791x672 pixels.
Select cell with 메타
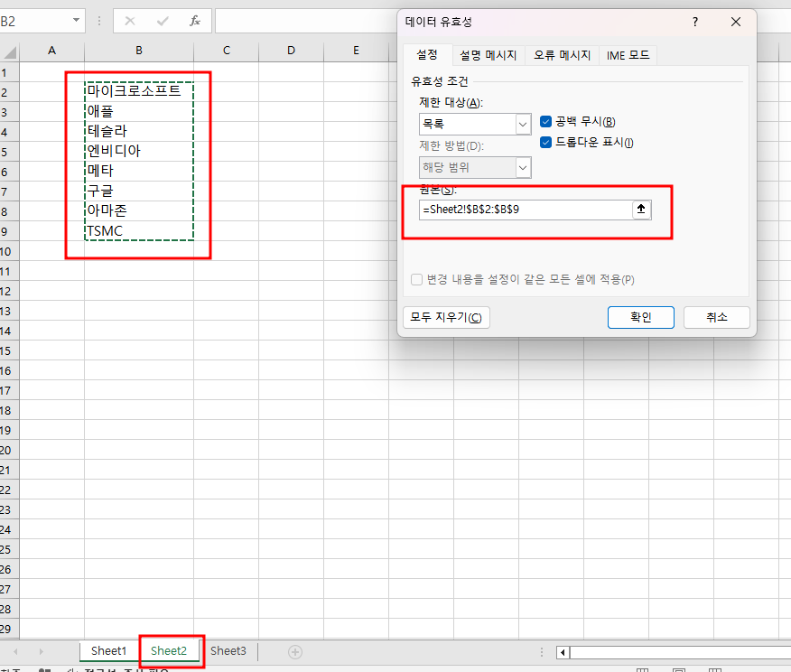pyautogui.click(x=139, y=171)
